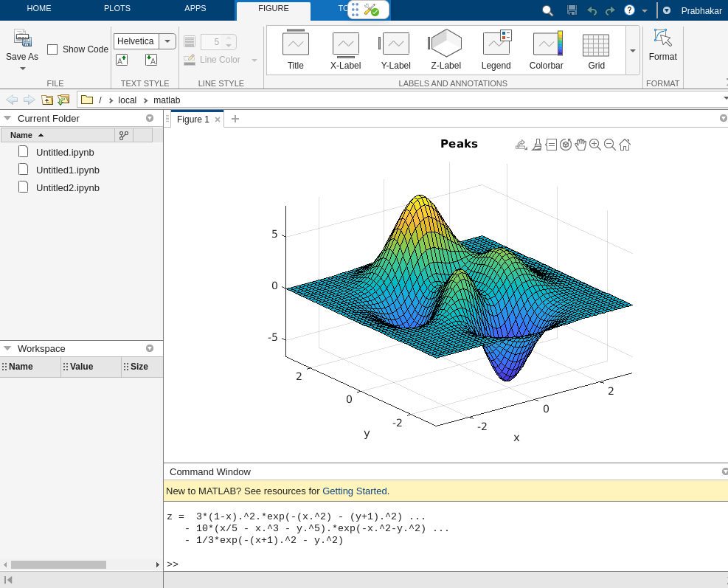Image resolution: width=728 pixels, height=588 pixels.
Task: Toggle Grid lines from the ribbon
Action: pyautogui.click(x=596, y=50)
